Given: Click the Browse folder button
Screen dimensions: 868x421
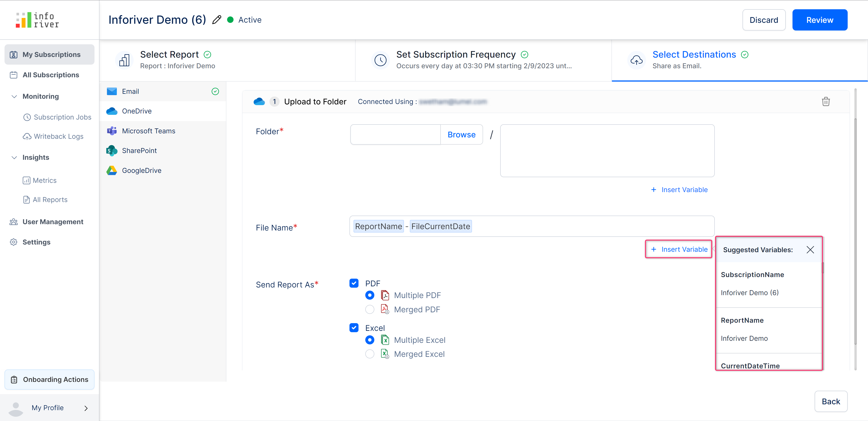Looking at the screenshot, I should (461, 135).
